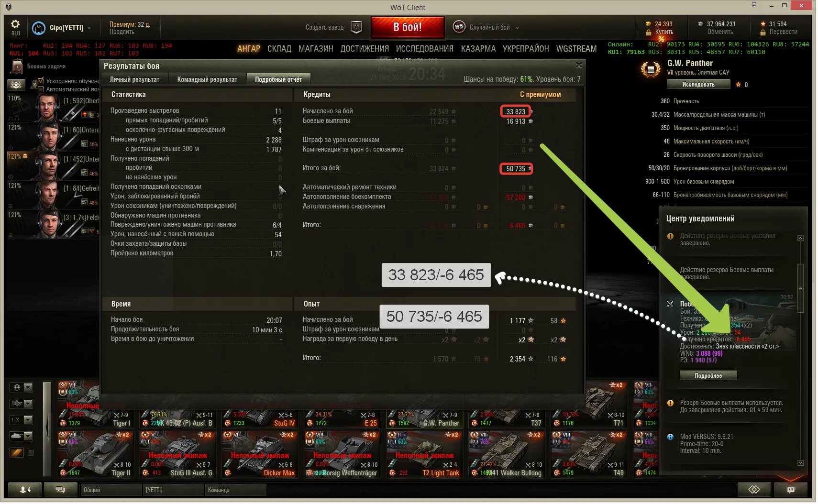Open the КАЗАРМА menu
The image size is (818, 504).
click(x=478, y=49)
